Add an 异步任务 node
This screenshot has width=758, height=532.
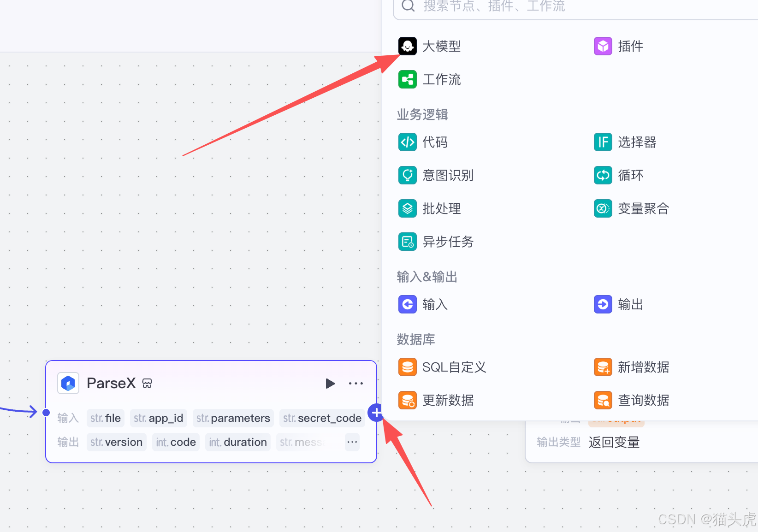click(x=435, y=242)
